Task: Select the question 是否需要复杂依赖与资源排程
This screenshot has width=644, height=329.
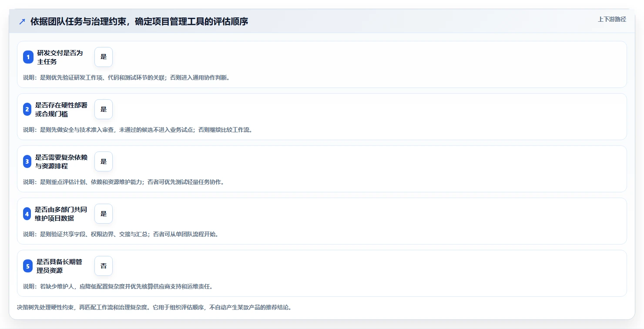Action: coord(61,161)
